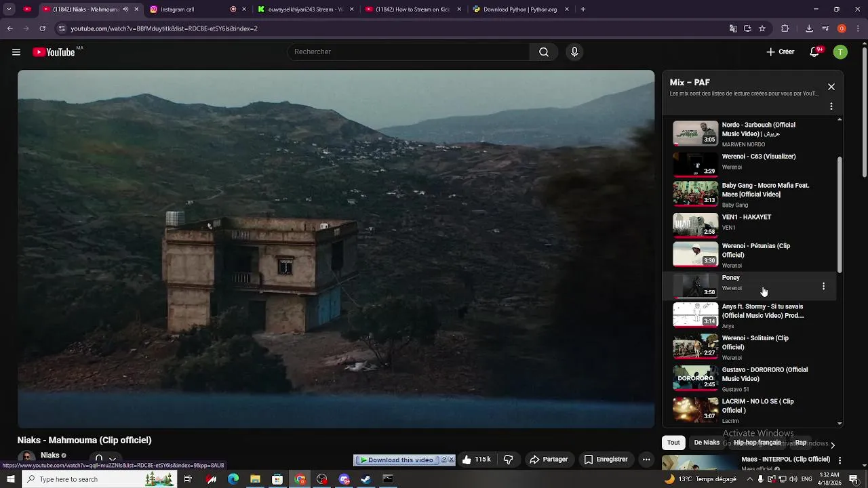
Task: Focus the Rechercher search field
Action: pos(409,52)
